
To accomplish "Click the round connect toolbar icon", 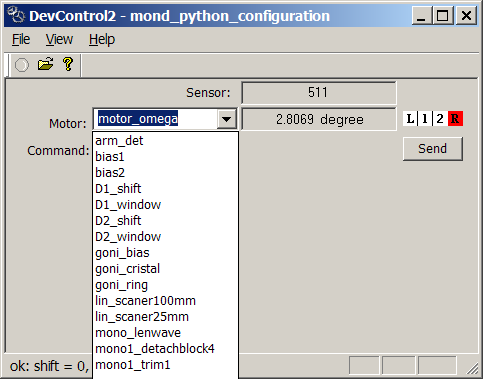I will tap(22, 65).
